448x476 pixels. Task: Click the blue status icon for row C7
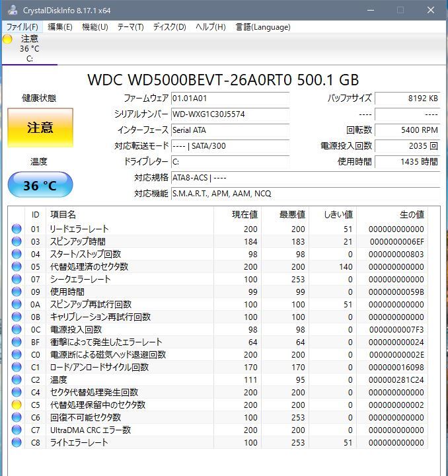[x=17, y=430]
